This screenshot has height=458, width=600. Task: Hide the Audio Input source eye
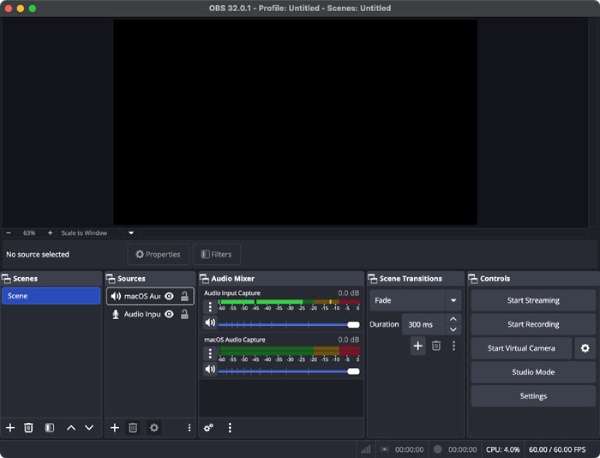point(169,314)
